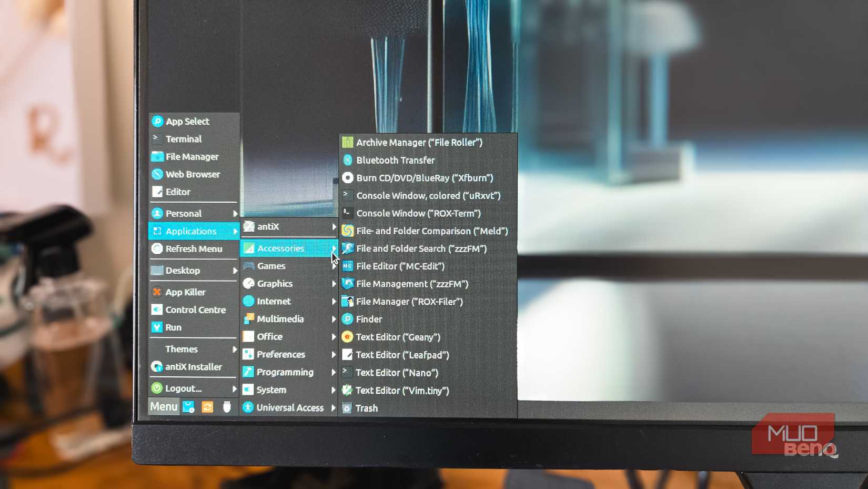Click the white shield icon on taskbar
The height and width of the screenshot is (489, 868).
(227, 406)
